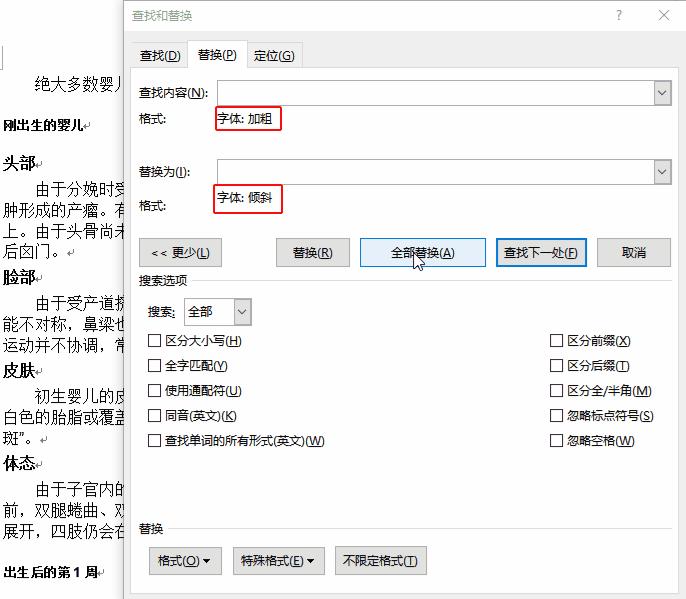Expand the 替换为 history dropdown arrow

click(662, 172)
